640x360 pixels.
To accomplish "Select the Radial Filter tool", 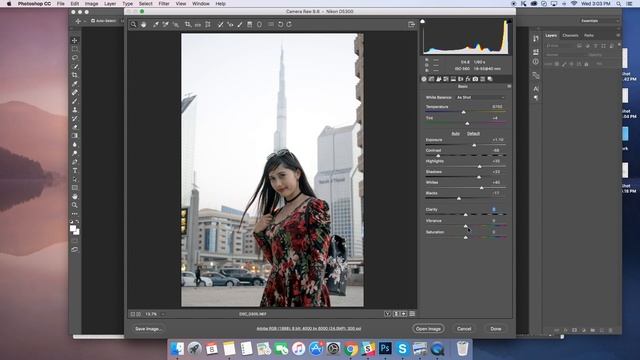I will (259, 24).
